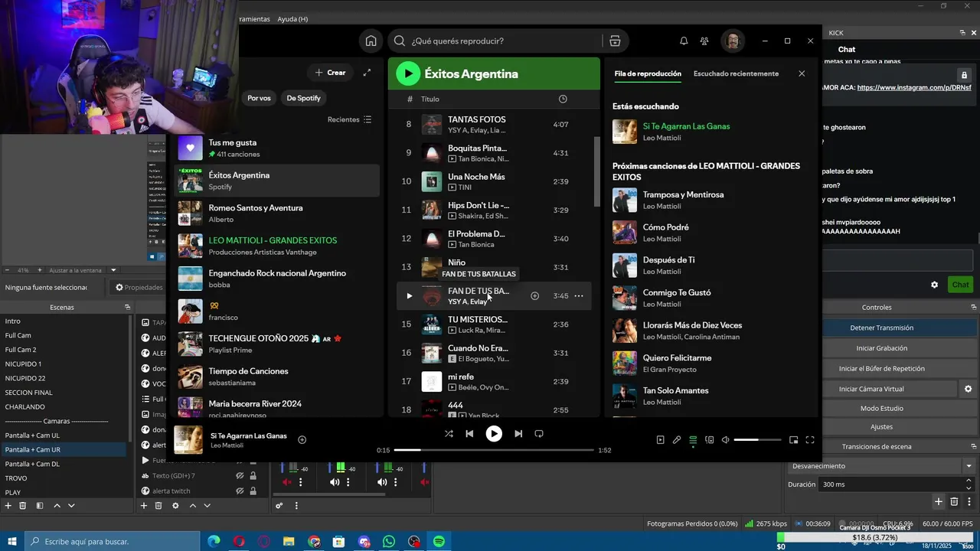Open Spotify notifications bell
Image resolution: width=980 pixels, height=551 pixels.
pyautogui.click(x=684, y=41)
